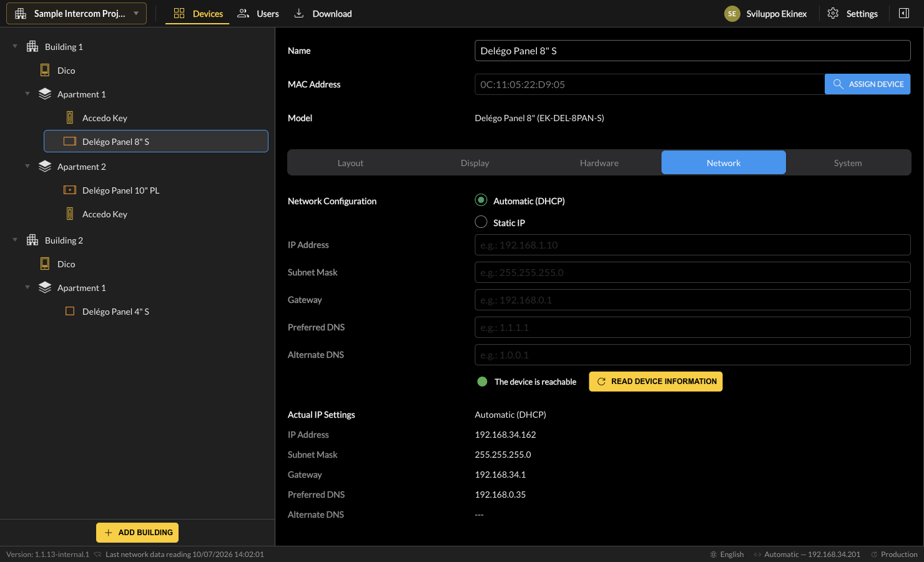Viewport: 924px width, 562px height.
Task: Click the Apartment 2 layers icon
Action: 45,166
